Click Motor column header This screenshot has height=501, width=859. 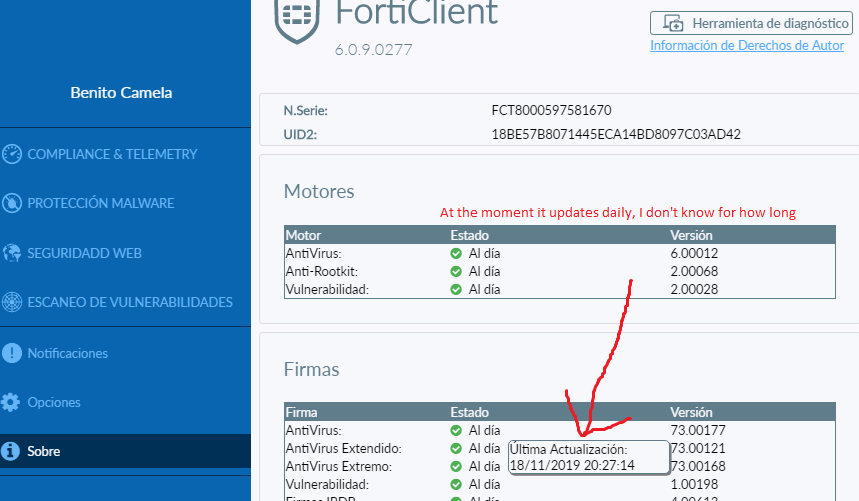[303, 235]
